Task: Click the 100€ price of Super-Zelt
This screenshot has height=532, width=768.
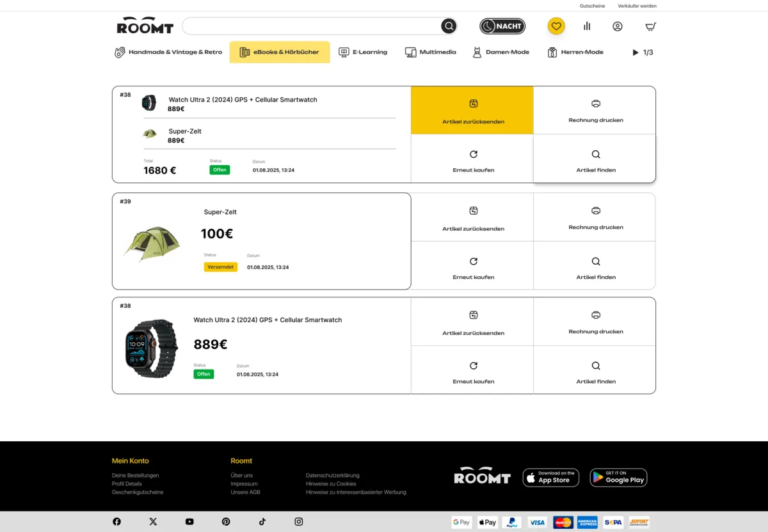Action: tap(217, 234)
